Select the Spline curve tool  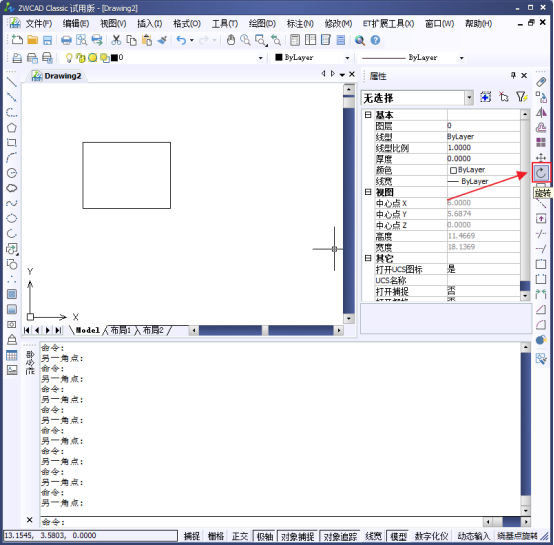pos(12,203)
